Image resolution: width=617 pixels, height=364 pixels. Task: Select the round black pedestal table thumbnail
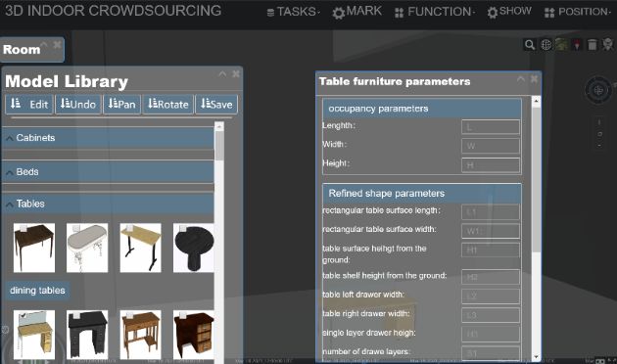pyautogui.click(x=194, y=248)
